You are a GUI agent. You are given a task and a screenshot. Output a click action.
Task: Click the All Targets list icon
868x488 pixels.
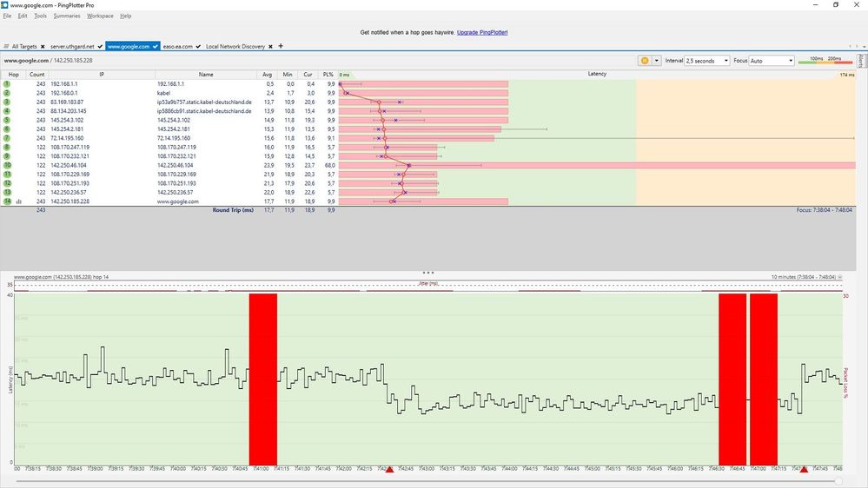6,47
